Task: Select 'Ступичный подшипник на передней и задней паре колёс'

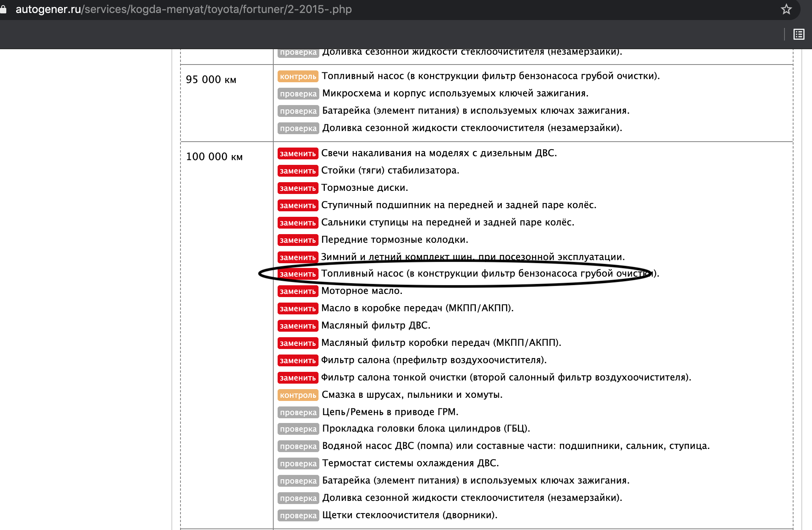Action: click(458, 205)
